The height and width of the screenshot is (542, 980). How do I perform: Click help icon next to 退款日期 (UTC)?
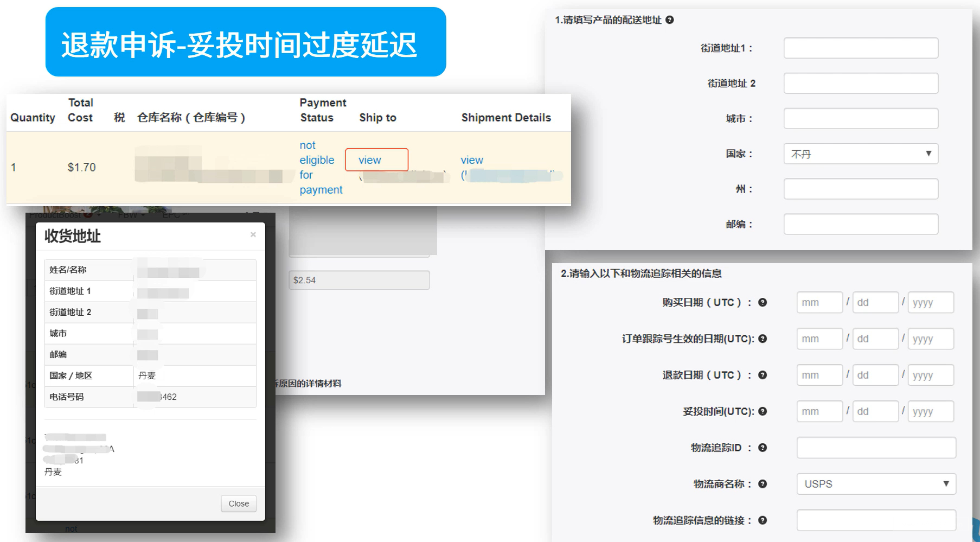click(x=763, y=375)
